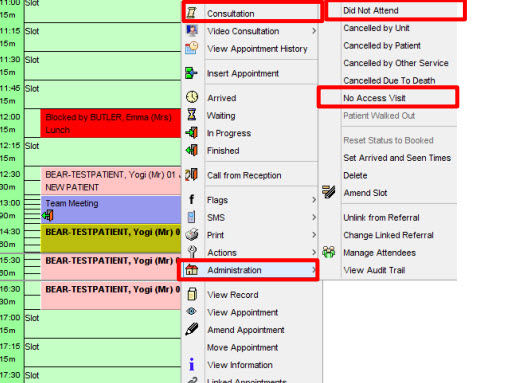Select Cancelled by Unit

pyautogui.click(x=376, y=28)
